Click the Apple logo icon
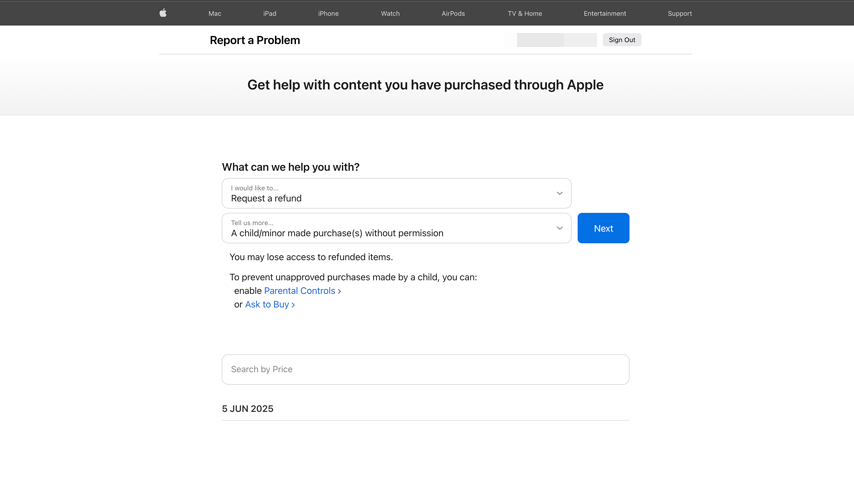The height and width of the screenshot is (480, 854). [x=163, y=13]
